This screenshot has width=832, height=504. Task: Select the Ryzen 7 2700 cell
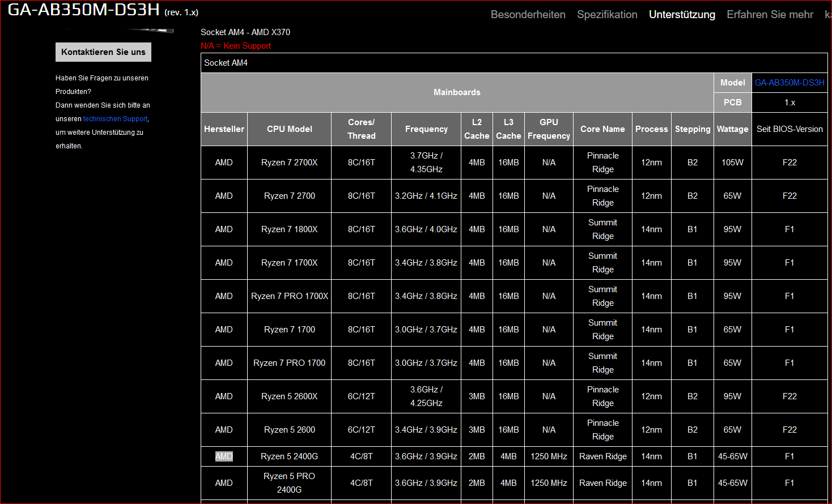[289, 196]
